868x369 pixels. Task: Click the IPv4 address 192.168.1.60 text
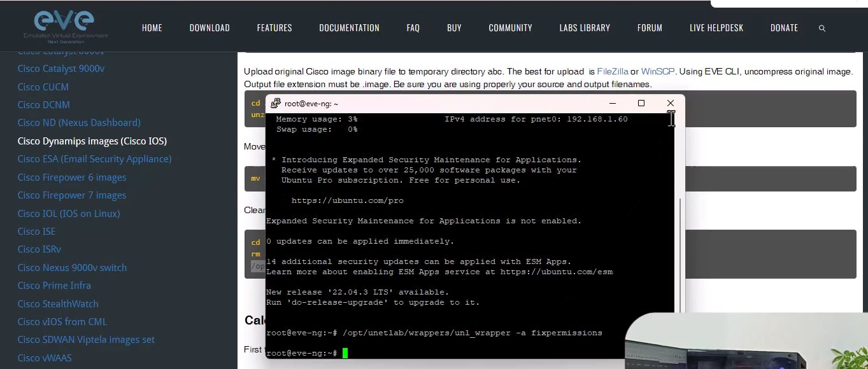[x=597, y=119]
